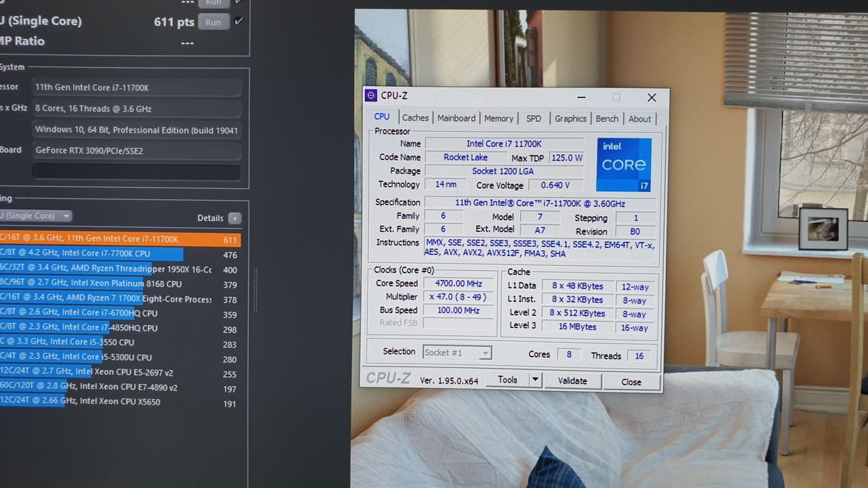Select the Xeon X5650 ranking row
The height and width of the screenshot is (488, 868).
tap(120, 402)
